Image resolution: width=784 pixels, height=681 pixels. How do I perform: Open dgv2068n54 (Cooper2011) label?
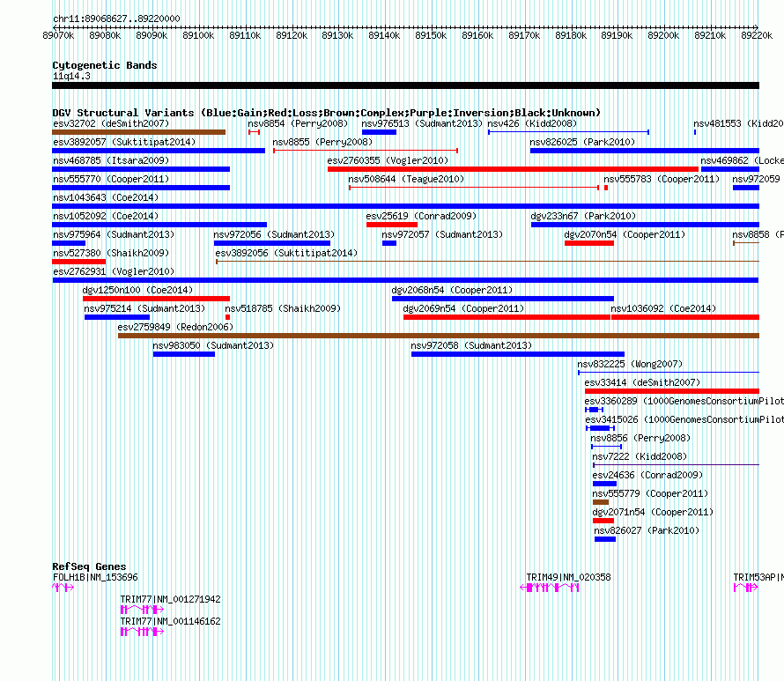point(452,290)
